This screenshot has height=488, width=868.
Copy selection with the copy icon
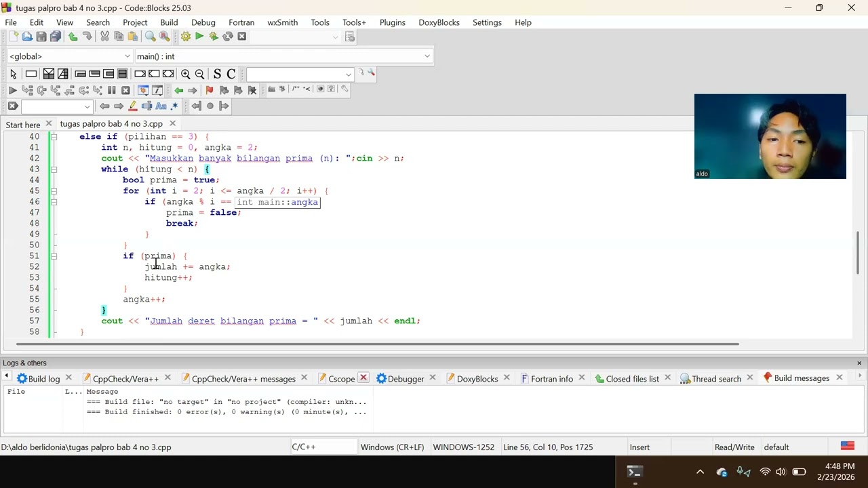click(x=119, y=37)
